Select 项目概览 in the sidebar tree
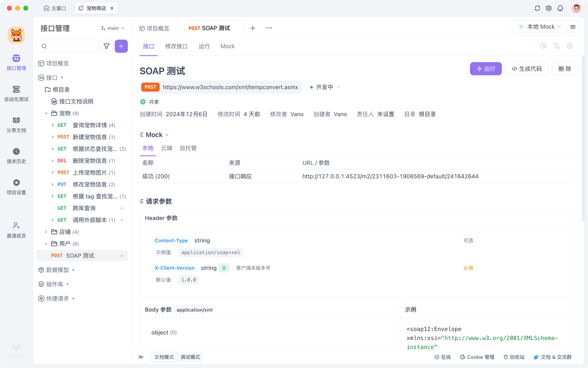Screen dimensions: 588x368 click(54, 64)
